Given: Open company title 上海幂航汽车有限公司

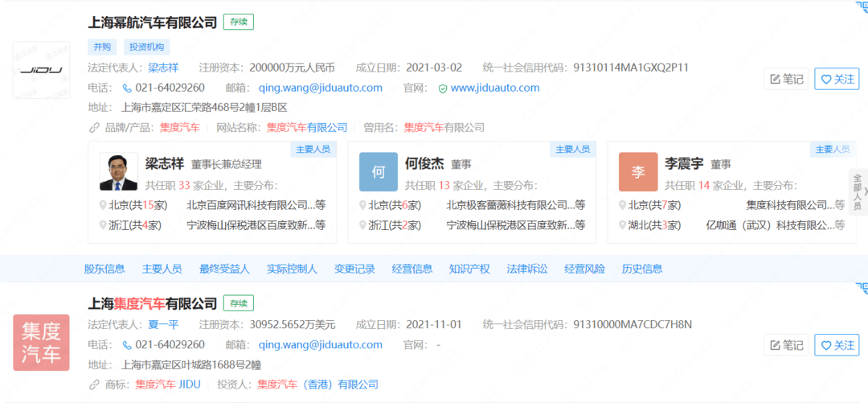Looking at the screenshot, I should click(x=152, y=23).
